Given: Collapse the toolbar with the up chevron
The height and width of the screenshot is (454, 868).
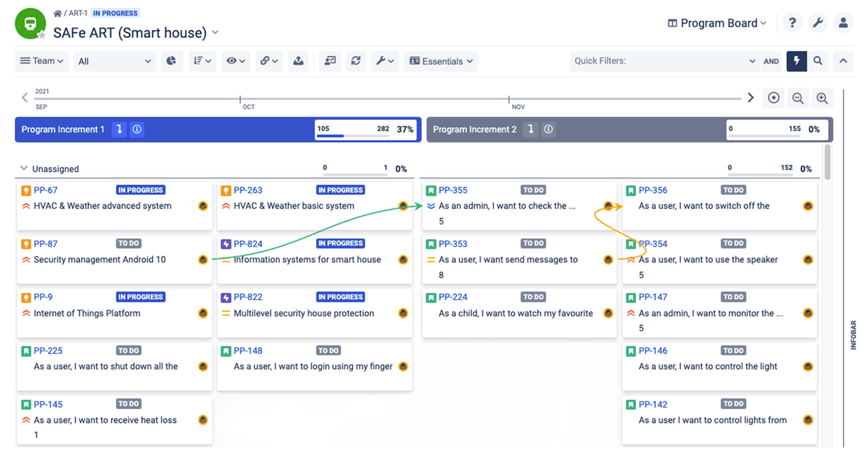Looking at the screenshot, I should coord(843,61).
